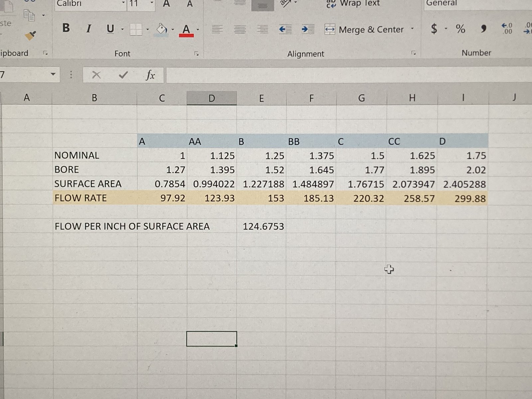Center-align the cell text
This screenshot has height=399, width=532.
point(240,30)
